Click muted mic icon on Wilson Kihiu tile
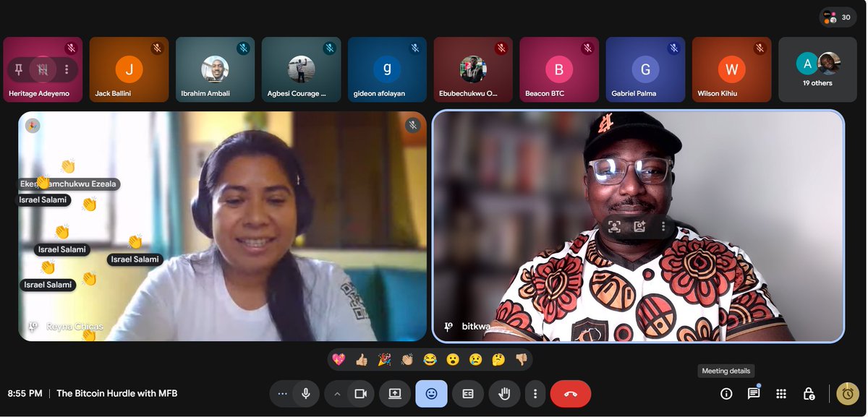The width and height of the screenshot is (868, 417). coord(759,48)
